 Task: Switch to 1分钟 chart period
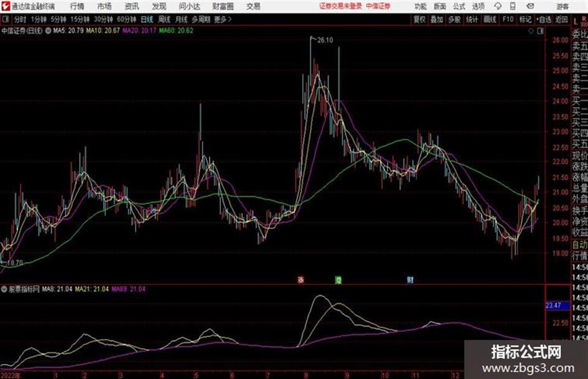tap(39, 19)
